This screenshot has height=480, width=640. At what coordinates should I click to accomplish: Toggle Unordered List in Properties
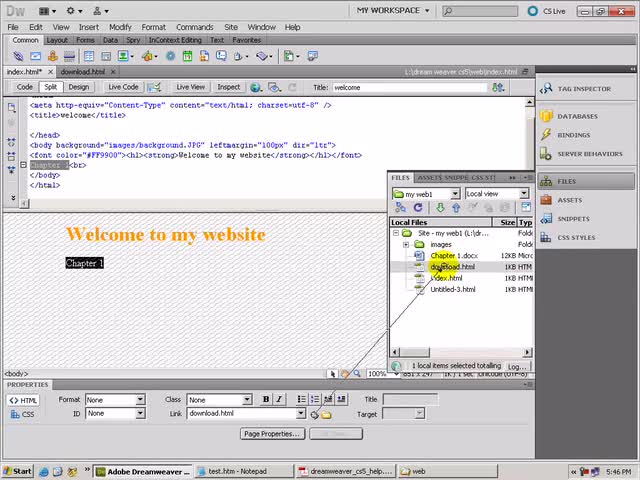click(301, 399)
